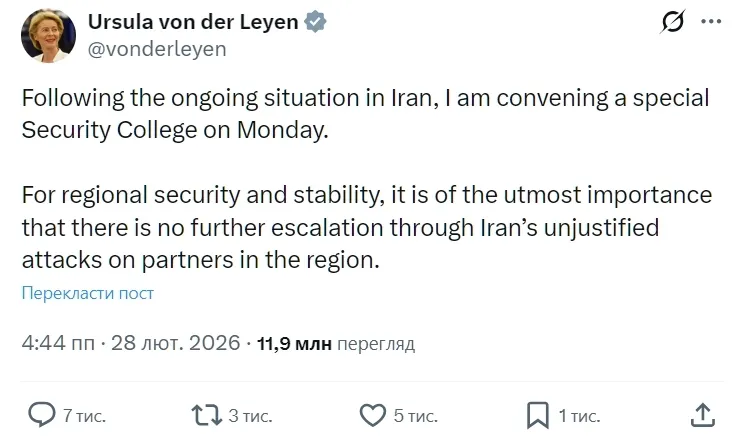The width and height of the screenshot is (734, 440).
Task: Open Ursula von der Leyen's profile photo
Action: tap(48, 36)
